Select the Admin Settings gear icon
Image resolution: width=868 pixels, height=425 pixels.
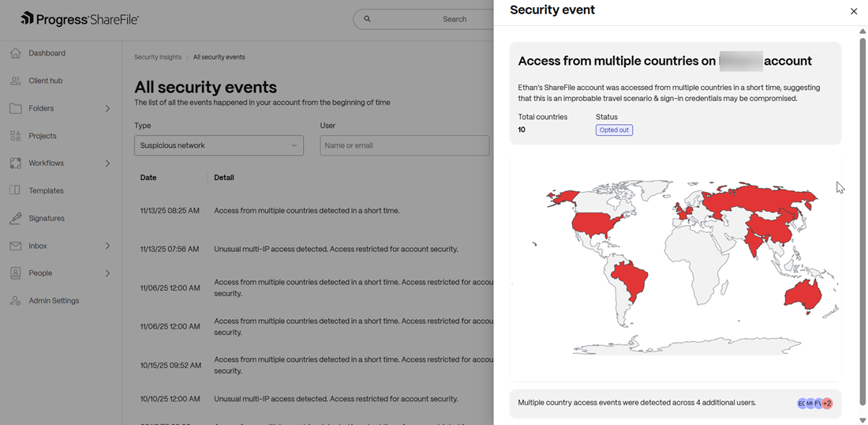[16, 301]
